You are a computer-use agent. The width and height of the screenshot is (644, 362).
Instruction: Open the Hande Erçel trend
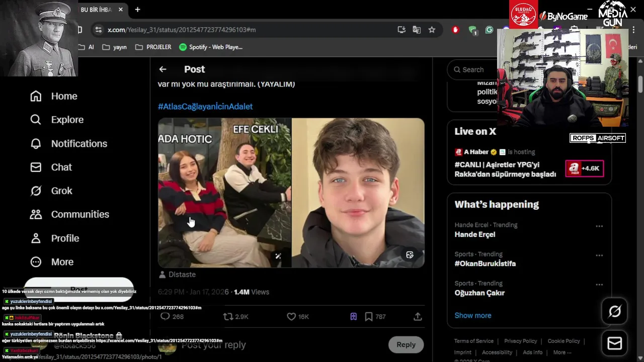(475, 234)
